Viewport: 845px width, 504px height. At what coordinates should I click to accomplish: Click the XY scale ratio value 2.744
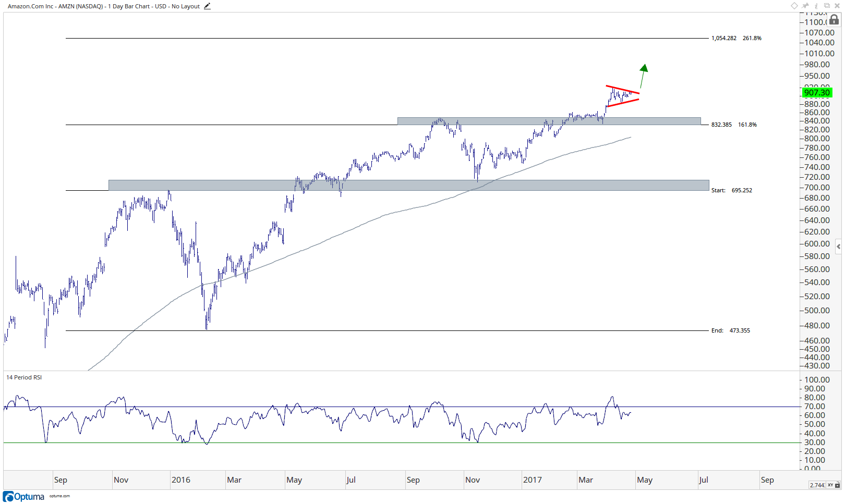[817, 485]
